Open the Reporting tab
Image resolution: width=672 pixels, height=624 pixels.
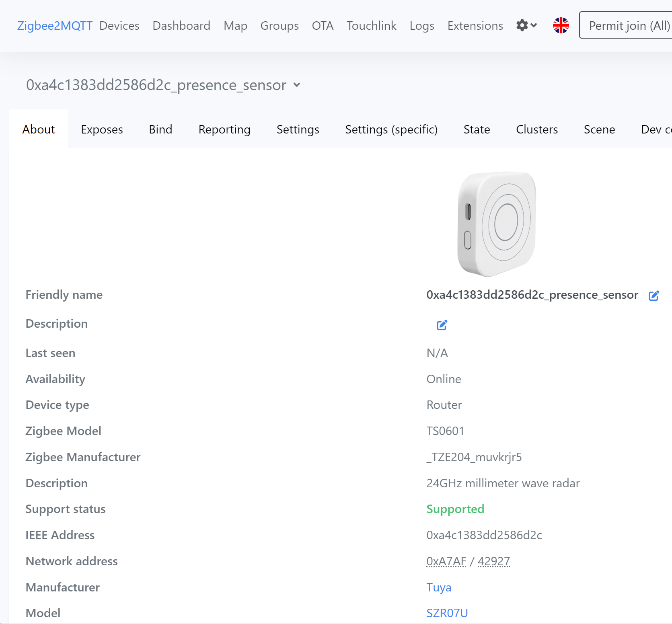[x=224, y=129]
